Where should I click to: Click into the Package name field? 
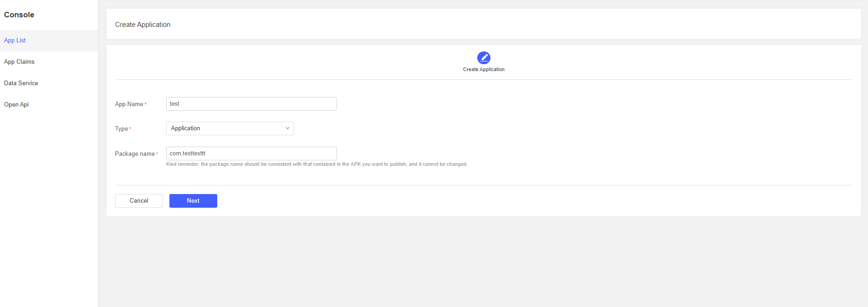click(251, 153)
